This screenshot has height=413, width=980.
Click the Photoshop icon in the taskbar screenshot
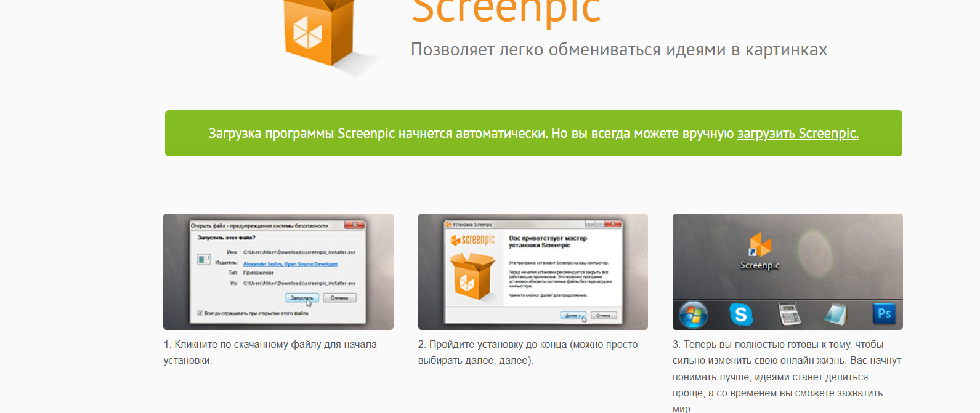tap(884, 313)
